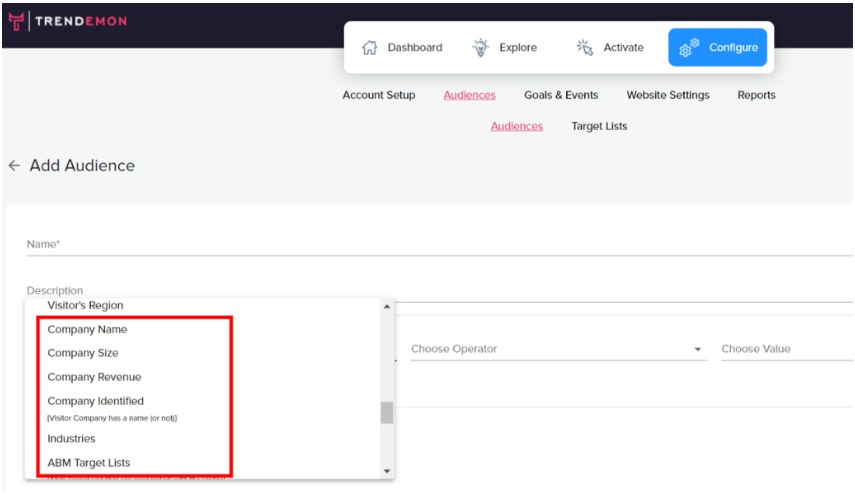
Task: Click the Description input field
Action: (x=439, y=291)
